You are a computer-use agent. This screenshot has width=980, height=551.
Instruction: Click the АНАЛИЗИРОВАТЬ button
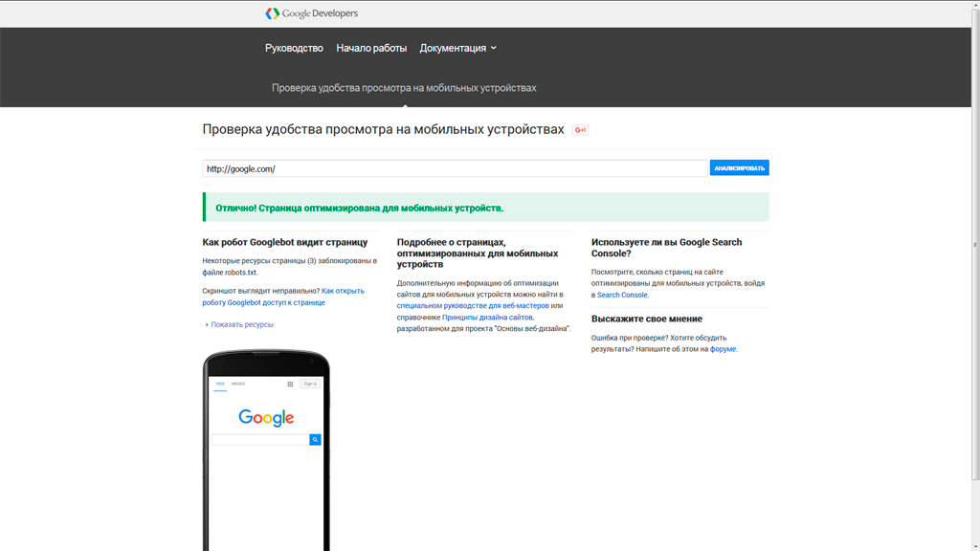click(x=740, y=168)
